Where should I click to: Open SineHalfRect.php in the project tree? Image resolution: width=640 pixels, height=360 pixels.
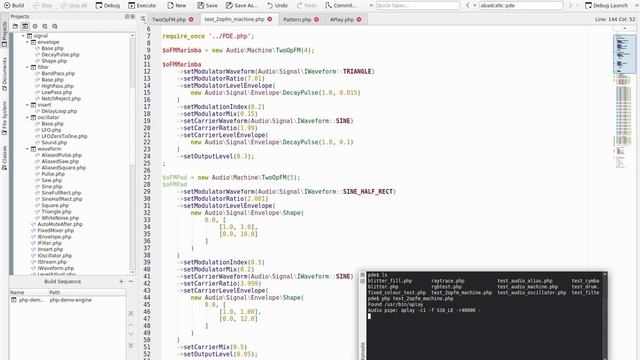[x=62, y=199]
